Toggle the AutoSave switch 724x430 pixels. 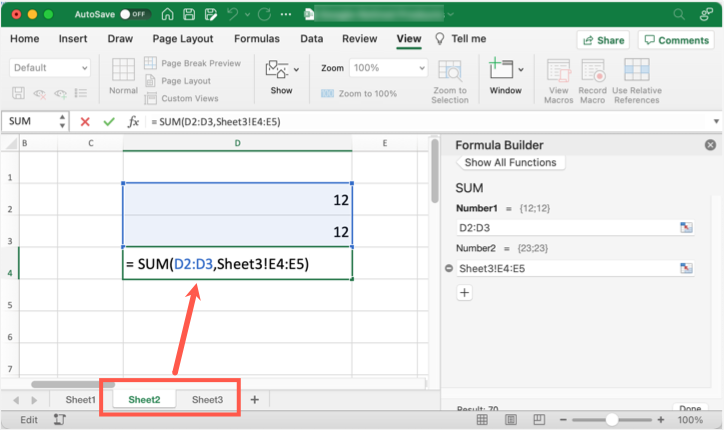coord(131,15)
